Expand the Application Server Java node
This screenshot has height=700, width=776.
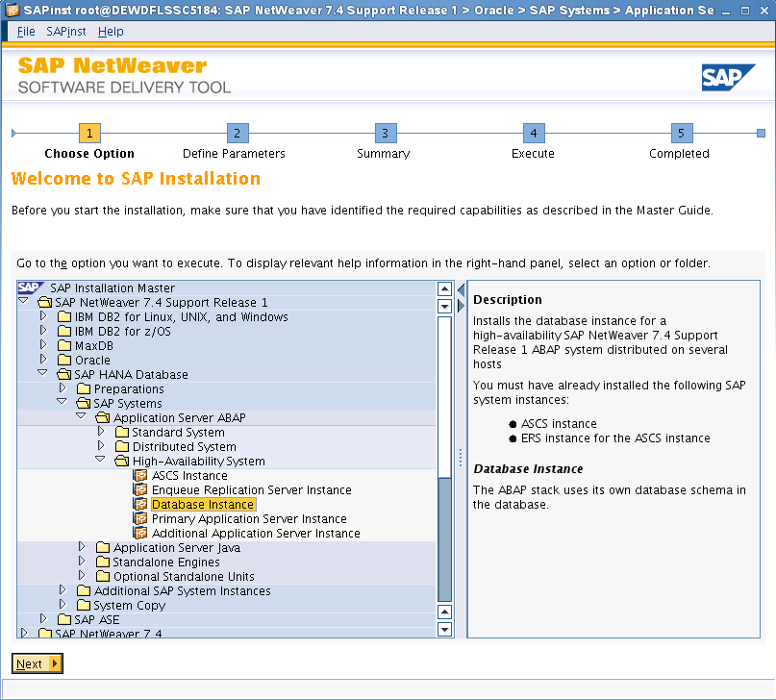(82, 547)
